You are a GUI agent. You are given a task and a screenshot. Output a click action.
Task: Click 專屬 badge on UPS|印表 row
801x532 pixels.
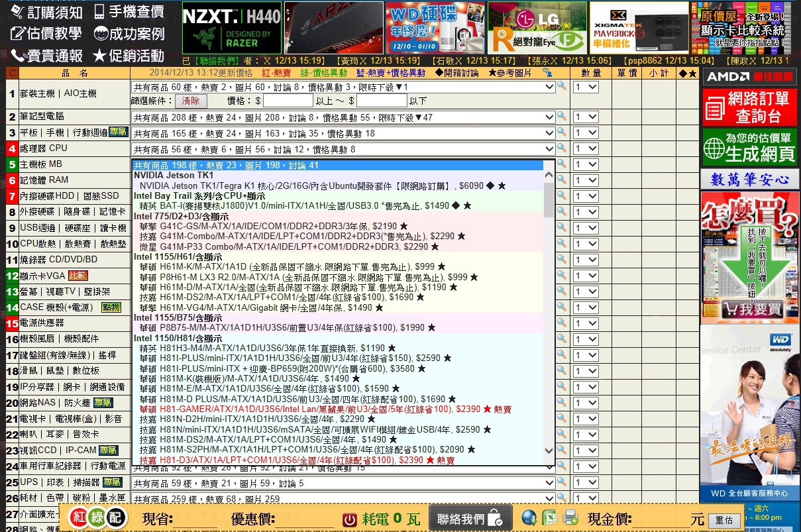112,482
